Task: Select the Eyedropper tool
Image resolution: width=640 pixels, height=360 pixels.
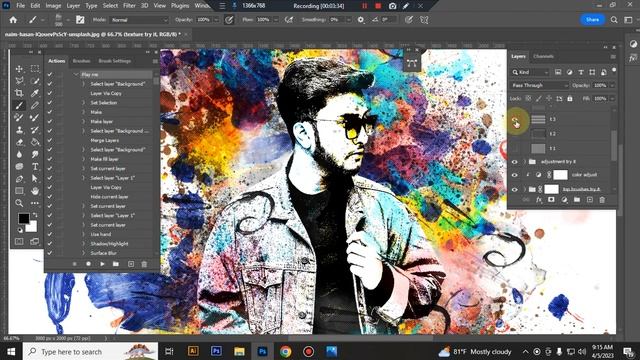Action: 35,93
